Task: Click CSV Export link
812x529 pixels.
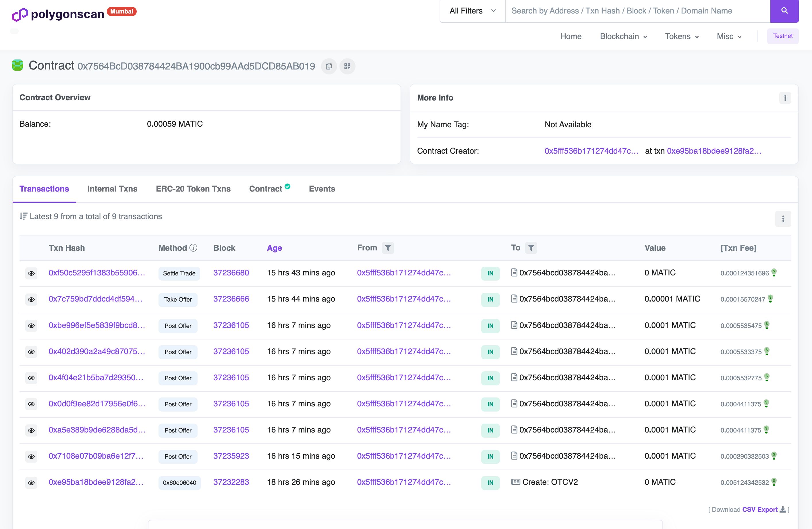Action: point(760,509)
